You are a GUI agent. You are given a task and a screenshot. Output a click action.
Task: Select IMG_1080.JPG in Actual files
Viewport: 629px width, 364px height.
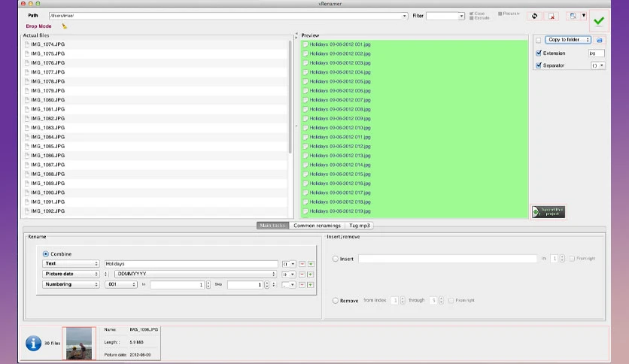pyautogui.click(x=47, y=100)
